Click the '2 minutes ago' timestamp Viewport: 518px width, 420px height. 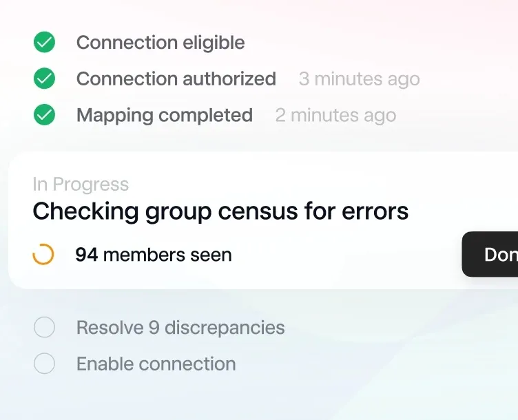pos(335,115)
